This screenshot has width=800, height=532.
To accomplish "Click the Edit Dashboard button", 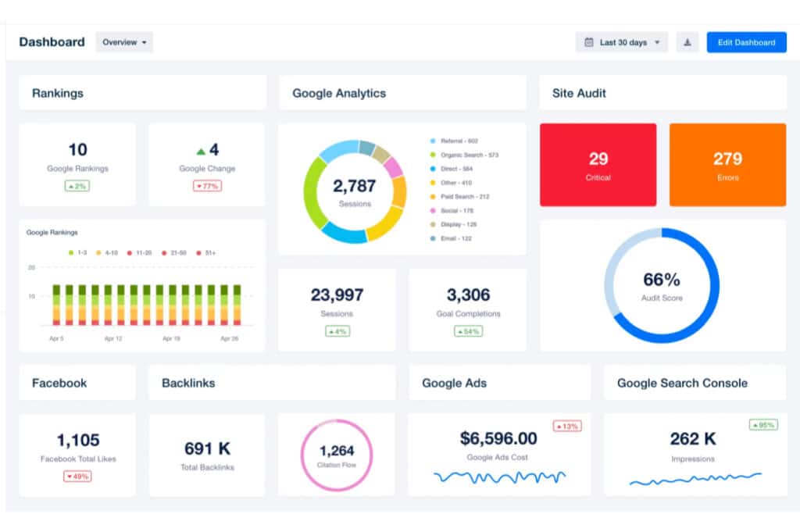I will tap(746, 42).
